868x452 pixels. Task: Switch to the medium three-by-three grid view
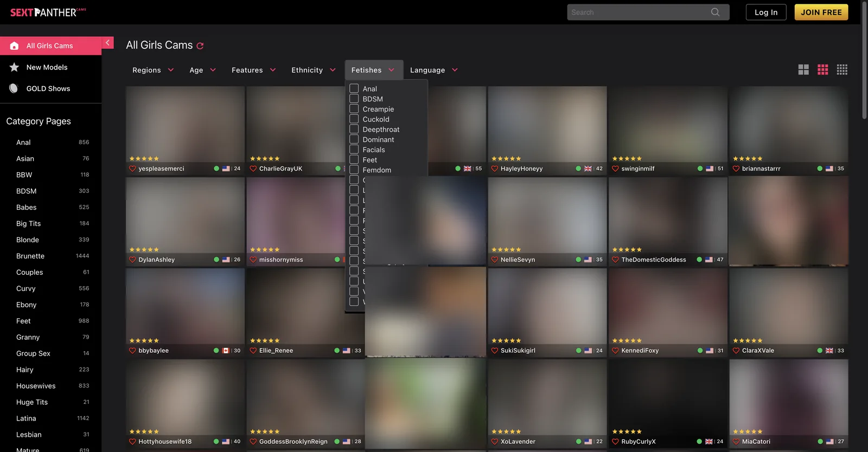(822, 69)
